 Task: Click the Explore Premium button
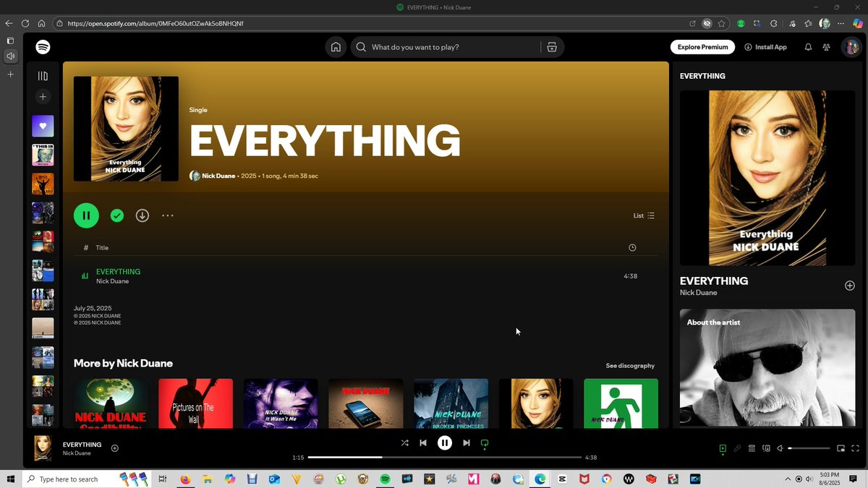pyautogui.click(x=702, y=47)
